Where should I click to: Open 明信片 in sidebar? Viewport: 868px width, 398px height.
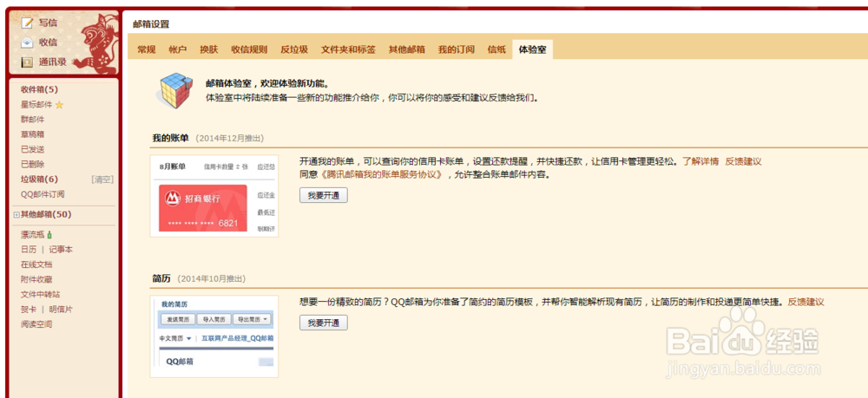(x=61, y=310)
